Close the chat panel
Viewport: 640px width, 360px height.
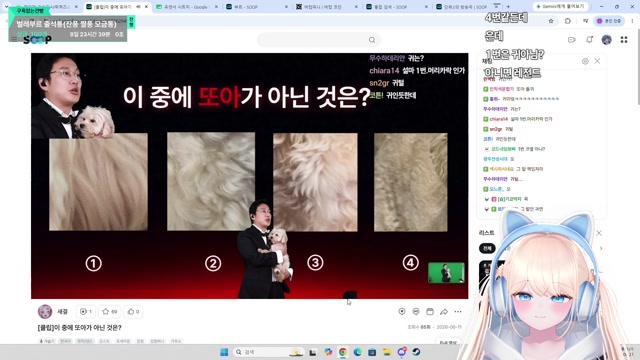(x=597, y=61)
